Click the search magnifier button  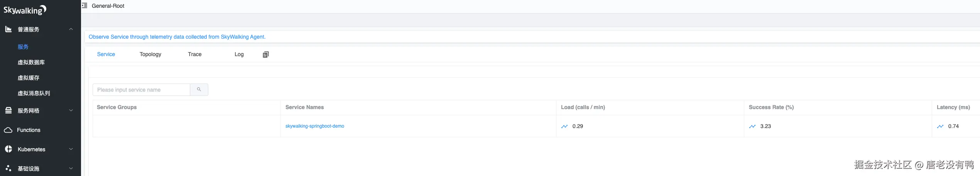199,90
